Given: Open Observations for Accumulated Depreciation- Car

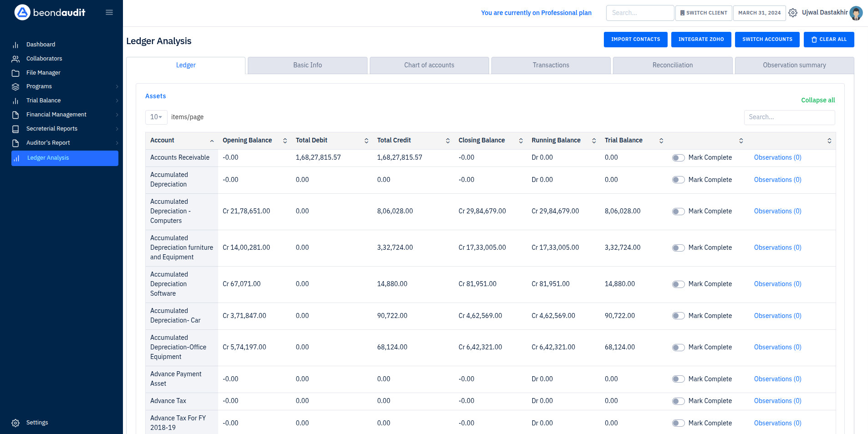Looking at the screenshot, I should (x=777, y=315).
